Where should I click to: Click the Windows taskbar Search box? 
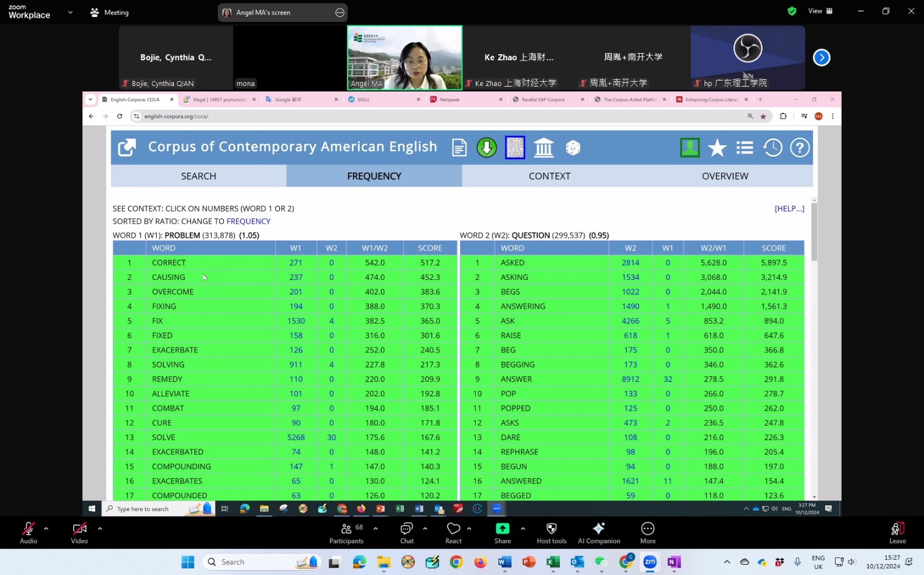pos(262,562)
